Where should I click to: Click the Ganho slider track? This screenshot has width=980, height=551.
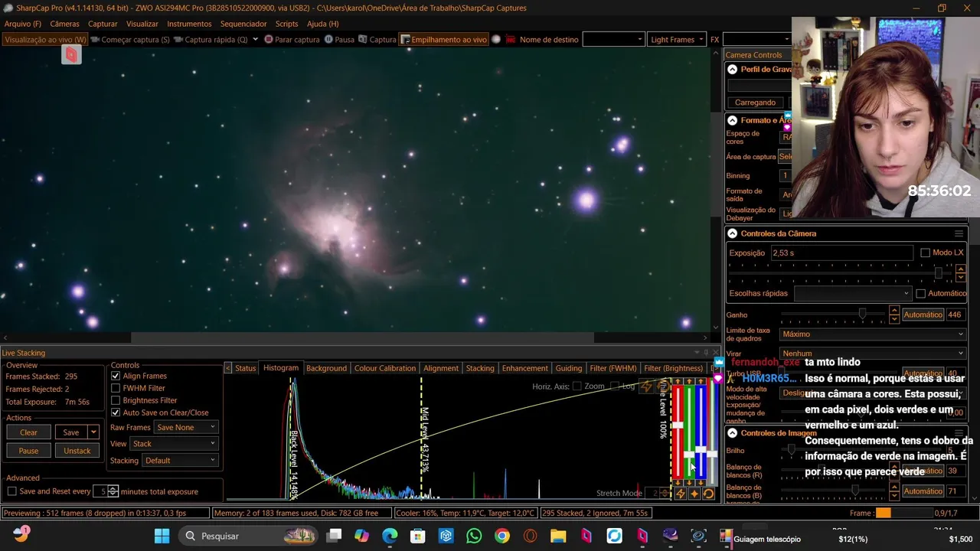[833, 315]
